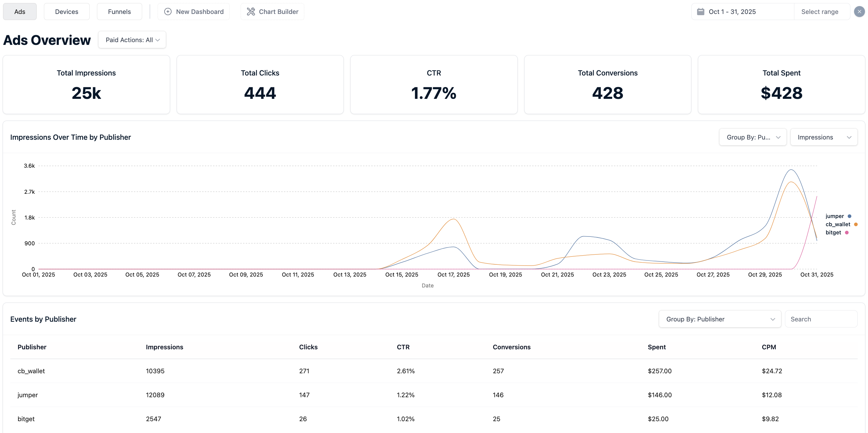Open the Paid Actions: All dropdown

132,40
